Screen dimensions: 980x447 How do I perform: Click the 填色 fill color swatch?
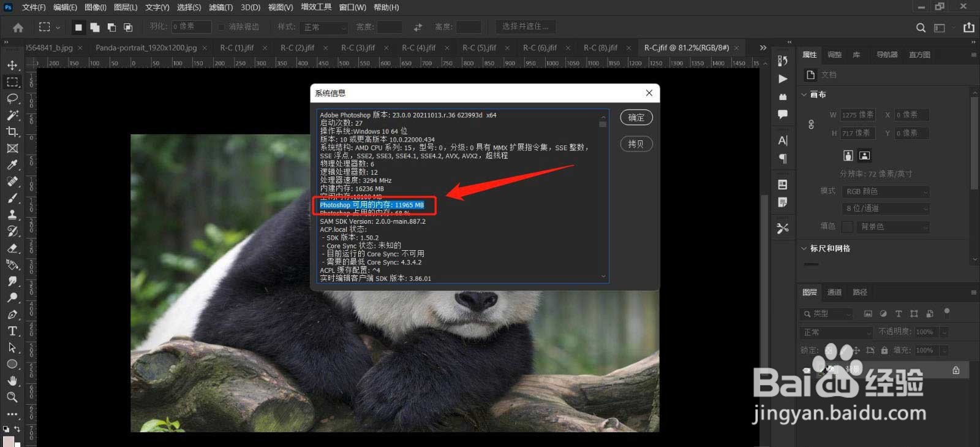[847, 227]
